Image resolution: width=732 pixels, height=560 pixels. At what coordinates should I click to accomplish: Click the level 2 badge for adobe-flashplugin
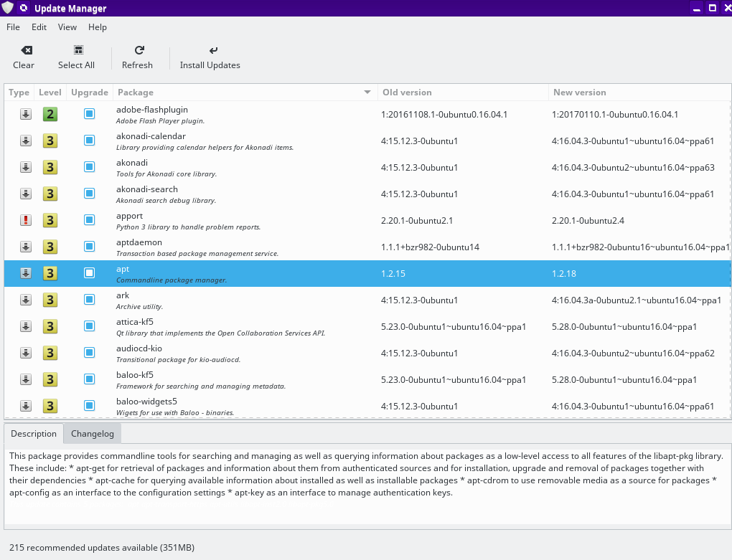[x=50, y=114]
